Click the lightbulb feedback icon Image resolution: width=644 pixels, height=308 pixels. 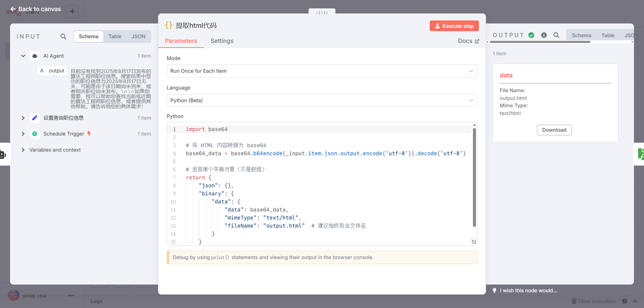pos(494,290)
